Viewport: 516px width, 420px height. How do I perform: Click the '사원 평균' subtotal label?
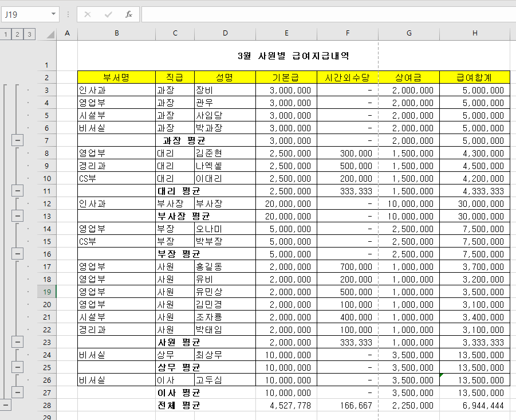pyautogui.click(x=179, y=342)
